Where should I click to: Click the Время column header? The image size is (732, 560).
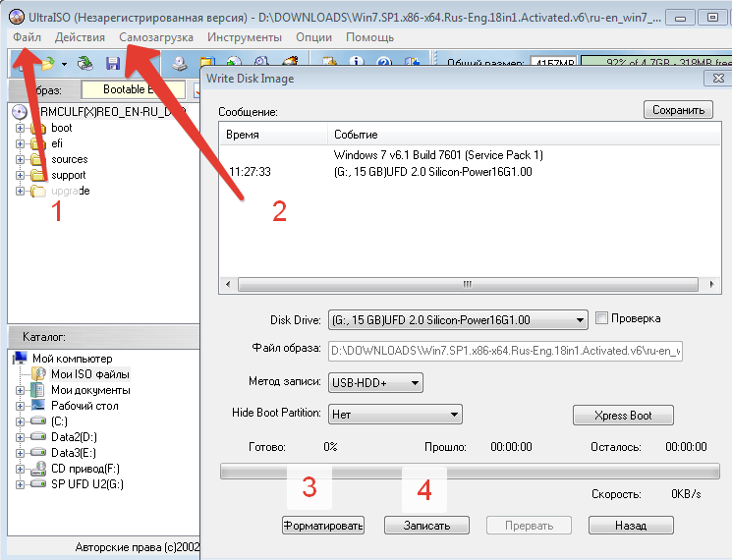coord(273,135)
